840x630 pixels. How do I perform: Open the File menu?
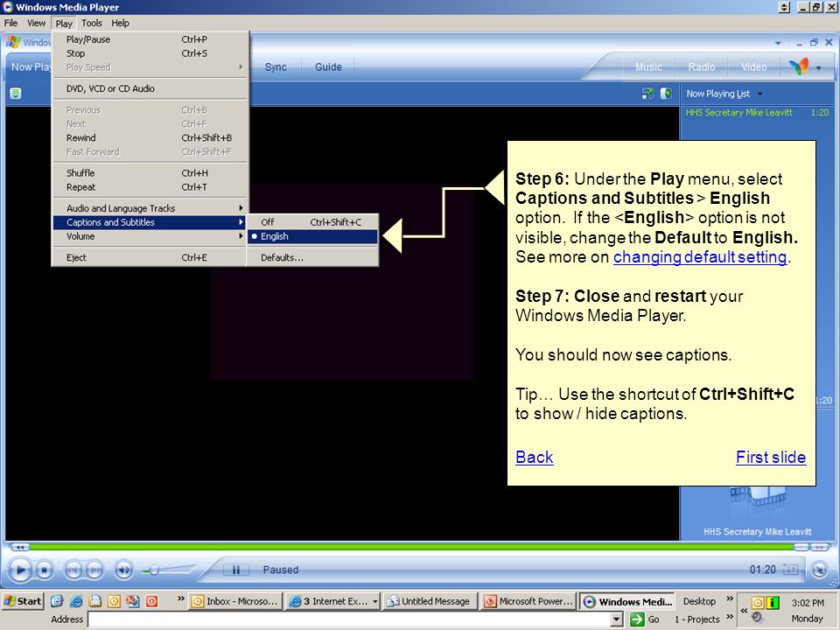pyautogui.click(x=10, y=23)
